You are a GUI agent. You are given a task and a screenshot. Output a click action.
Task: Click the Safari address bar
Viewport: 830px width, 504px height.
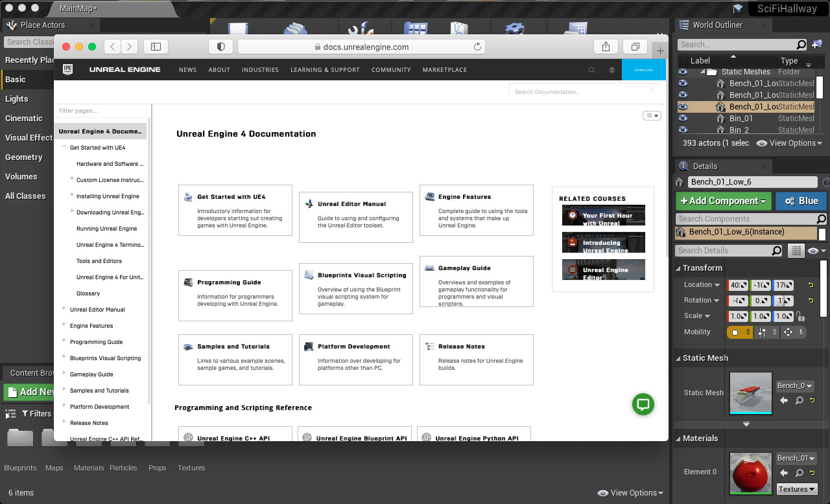pos(362,47)
